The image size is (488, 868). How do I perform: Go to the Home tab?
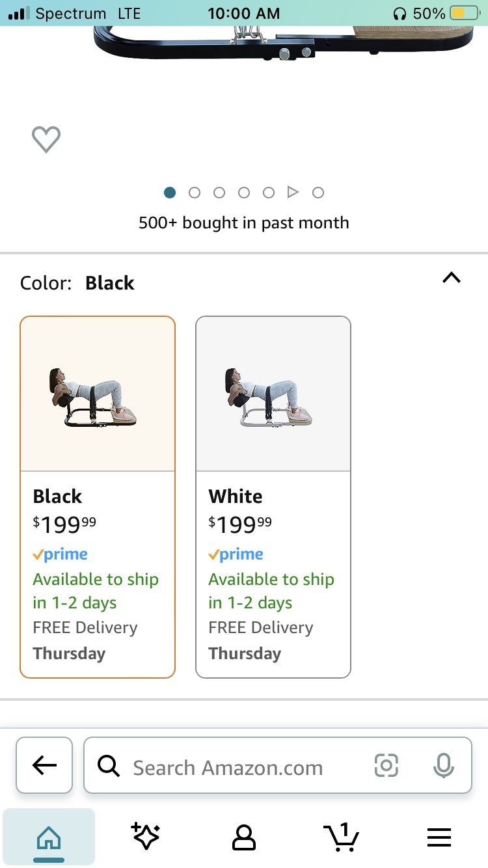tap(49, 837)
